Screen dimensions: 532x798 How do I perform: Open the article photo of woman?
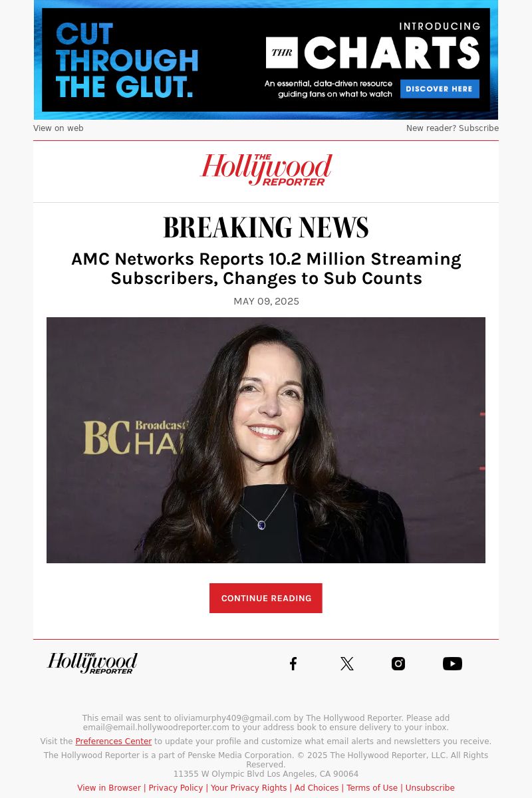(x=266, y=440)
